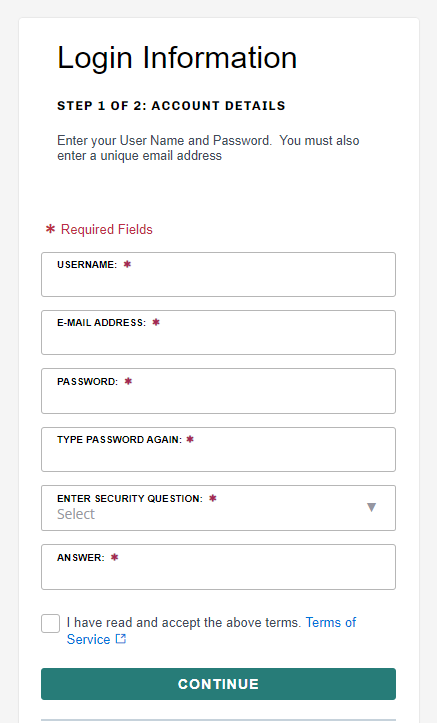Check the accept terms checkbox
The height and width of the screenshot is (723, 437).
point(51,623)
